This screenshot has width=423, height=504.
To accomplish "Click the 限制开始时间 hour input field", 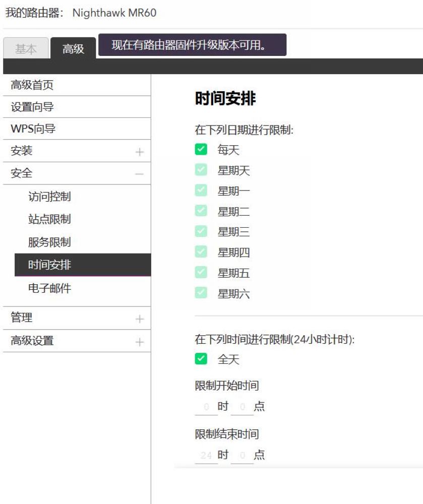I will (x=206, y=407).
